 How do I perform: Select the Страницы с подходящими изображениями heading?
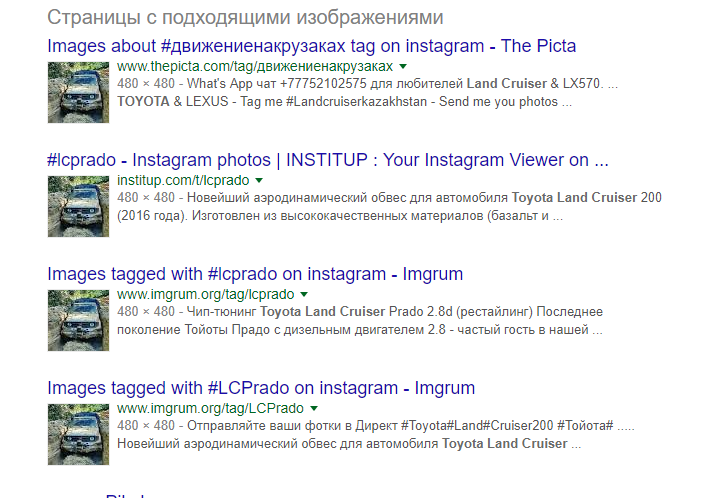point(245,18)
